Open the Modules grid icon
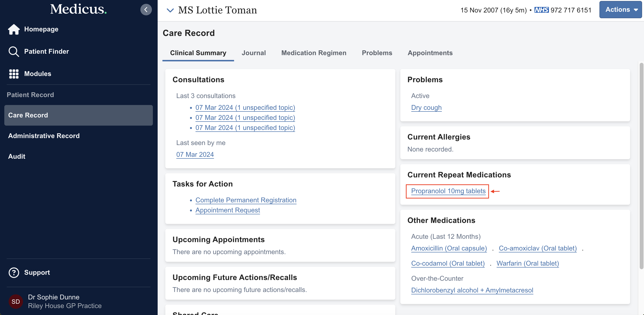 [x=14, y=74]
